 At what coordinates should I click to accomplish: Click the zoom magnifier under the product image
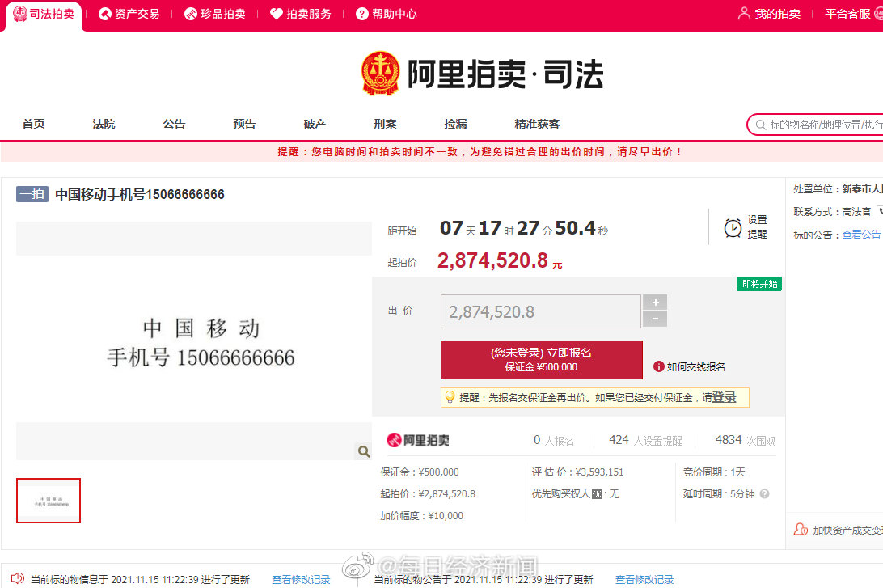tap(363, 451)
